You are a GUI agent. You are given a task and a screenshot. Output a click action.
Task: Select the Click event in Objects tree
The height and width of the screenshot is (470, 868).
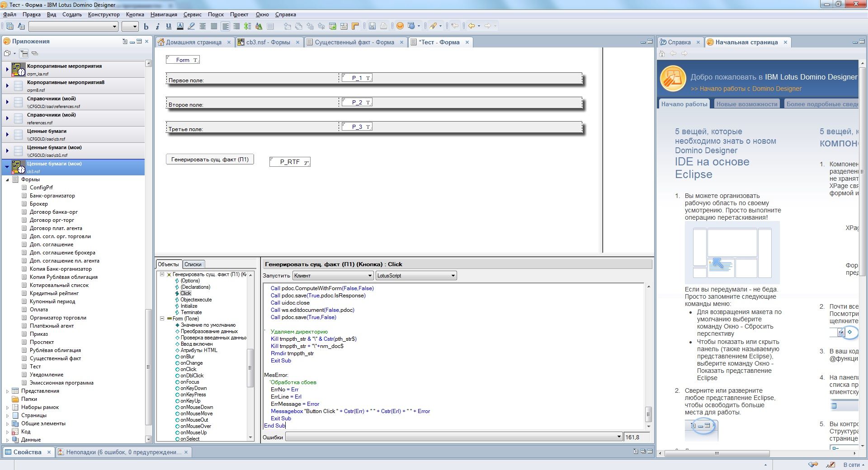coord(185,293)
